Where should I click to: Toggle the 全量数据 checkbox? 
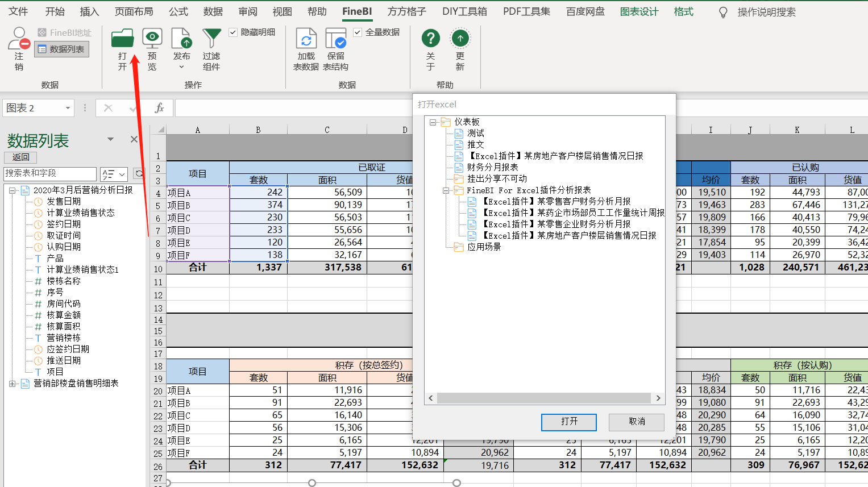click(358, 32)
